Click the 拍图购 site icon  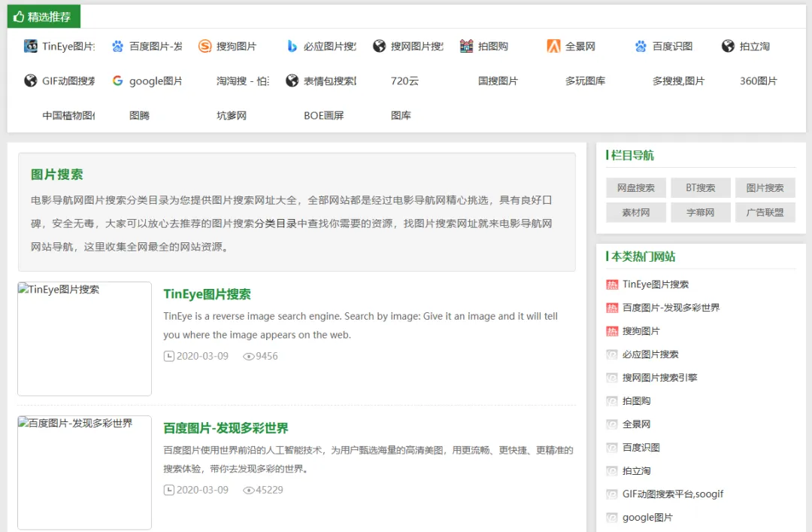tap(467, 46)
